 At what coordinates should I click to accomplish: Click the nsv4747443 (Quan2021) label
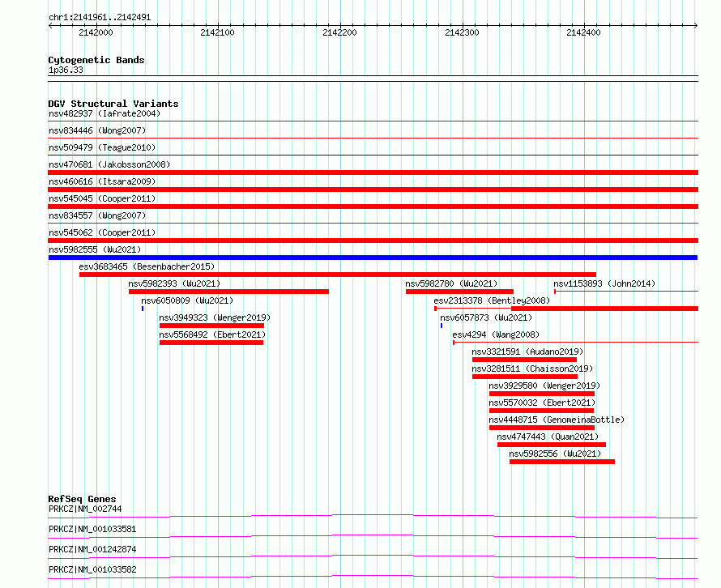[x=548, y=437]
